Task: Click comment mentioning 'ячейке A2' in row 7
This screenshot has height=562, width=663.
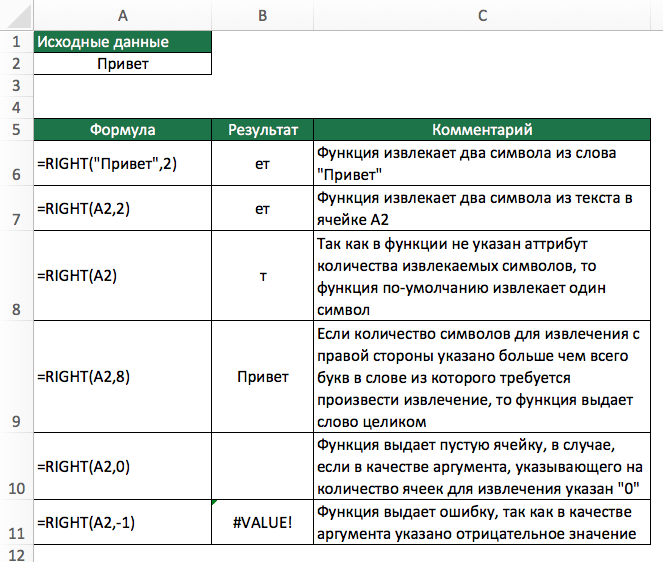Action: [482, 208]
